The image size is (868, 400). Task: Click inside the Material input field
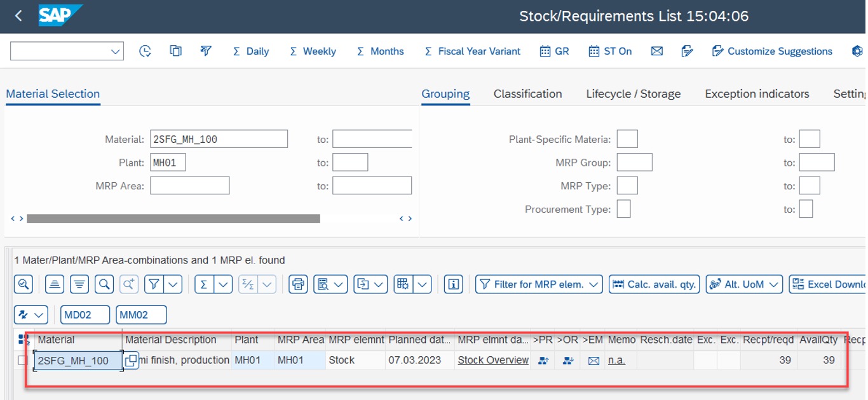[x=219, y=138]
